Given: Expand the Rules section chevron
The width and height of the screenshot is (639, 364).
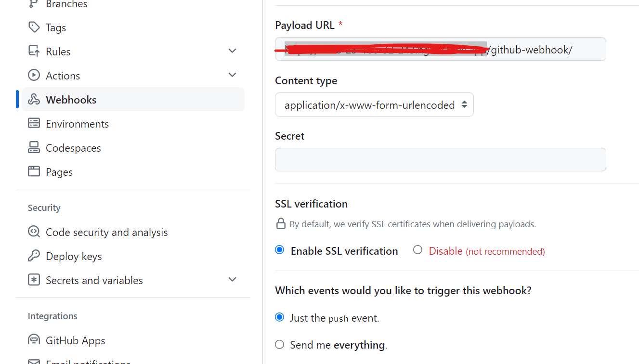Looking at the screenshot, I should click(232, 51).
